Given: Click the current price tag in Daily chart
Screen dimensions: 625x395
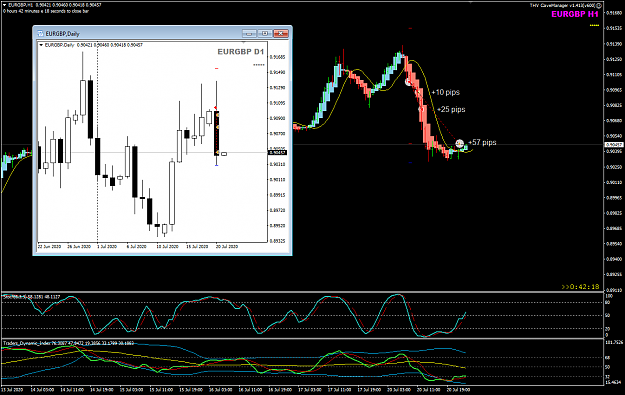Looking at the screenshot, I should 278,152.
